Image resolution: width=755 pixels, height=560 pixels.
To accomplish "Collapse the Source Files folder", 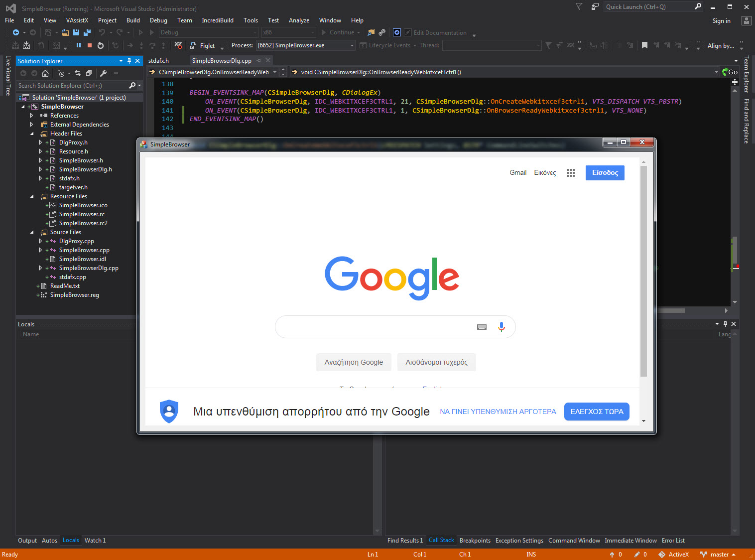I will point(32,232).
